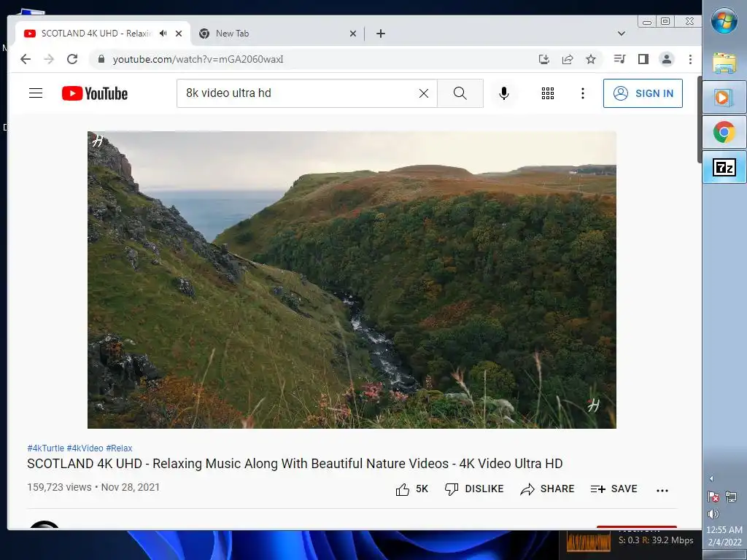This screenshot has height=560, width=747.
Task: Click the Chrome taskbar icon
Action: pos(724,132)
